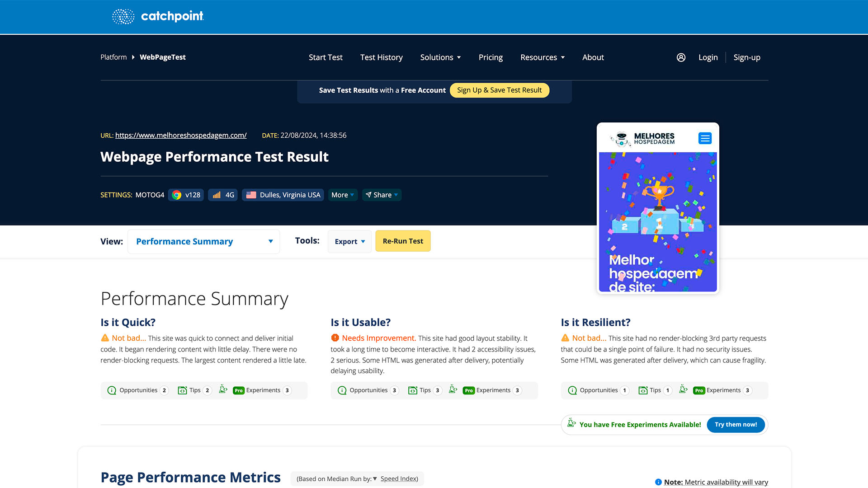Image resolution: width=868 pixels, height=488 pixels.
Task: Click the info icon beside Note
Action: click(658, 482)
